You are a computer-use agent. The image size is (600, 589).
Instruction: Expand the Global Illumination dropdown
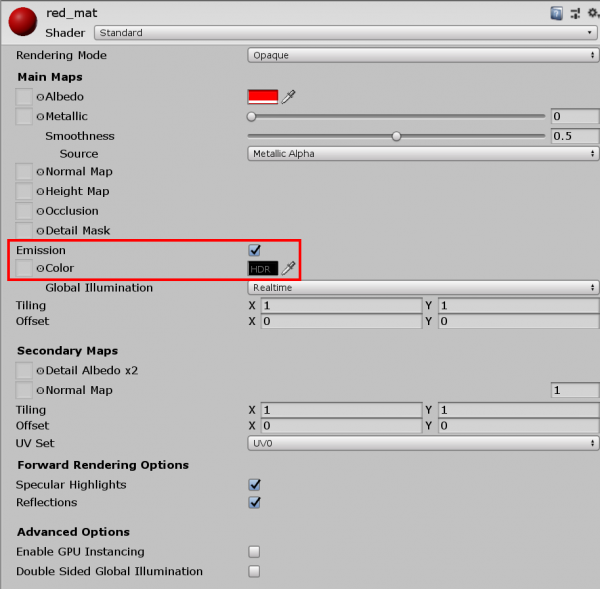tap(422, 287)
